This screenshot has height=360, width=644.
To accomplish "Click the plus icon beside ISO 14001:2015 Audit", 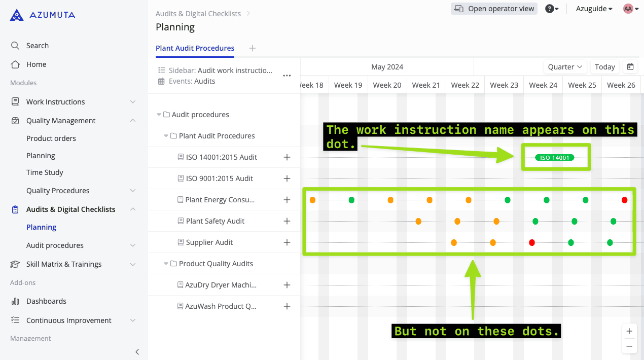I will coord(287,157).
